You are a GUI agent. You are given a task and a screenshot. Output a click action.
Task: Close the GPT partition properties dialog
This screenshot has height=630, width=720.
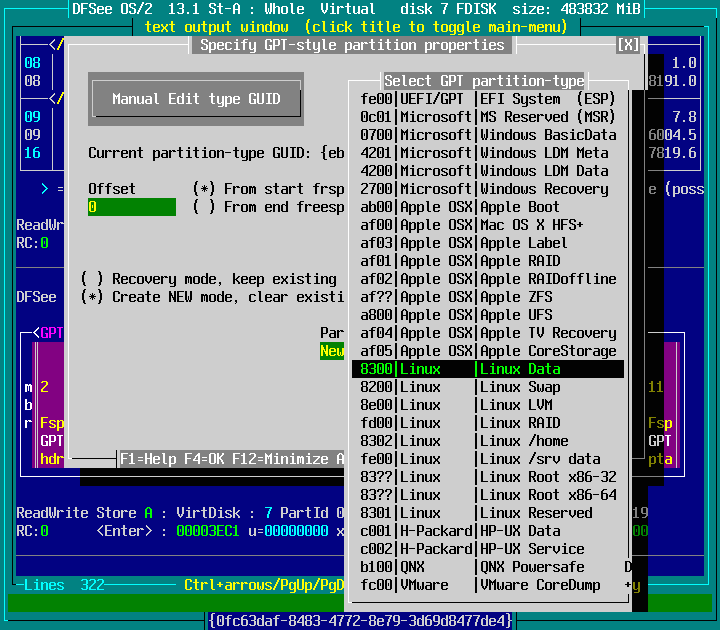628,45
